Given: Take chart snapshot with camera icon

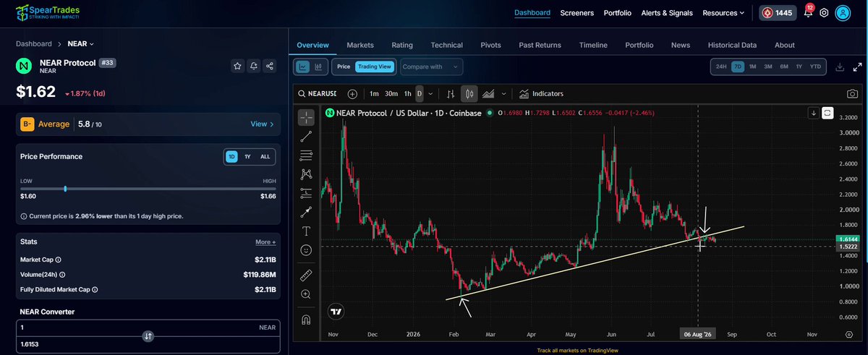Looking at the screenshot, I should [x=852, y=93].
